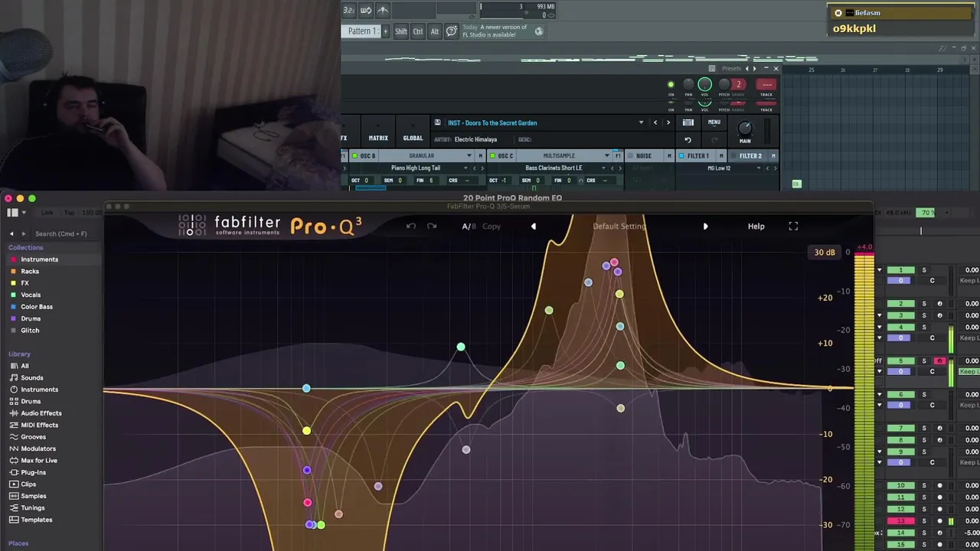Image resolution: width=980 pixels, height=551 pixels.
Task: Click the Pro-Q Copy button
Action: coord(492,227)
